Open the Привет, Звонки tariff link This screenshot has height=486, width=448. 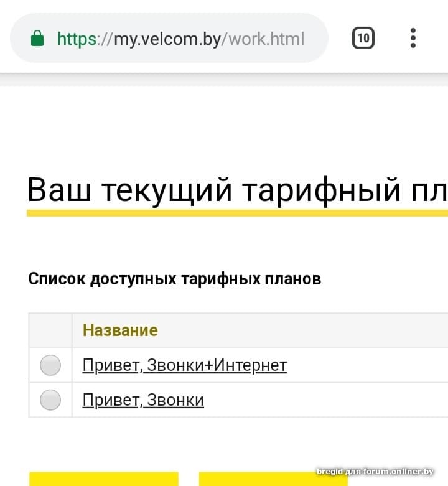[x=143, y=400]
